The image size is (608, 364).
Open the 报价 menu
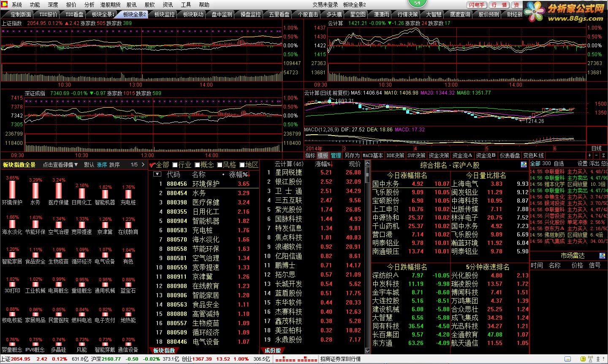coord(71,5)
